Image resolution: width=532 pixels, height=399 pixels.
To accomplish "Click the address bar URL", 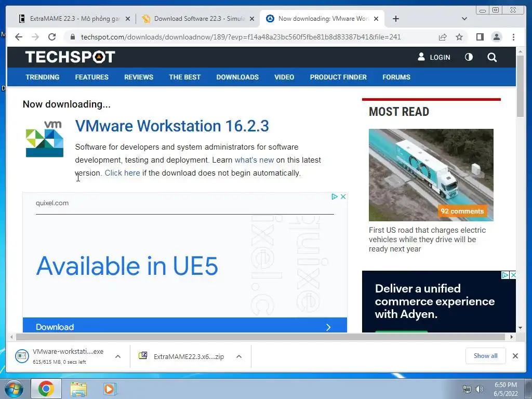I will point(241,37).
